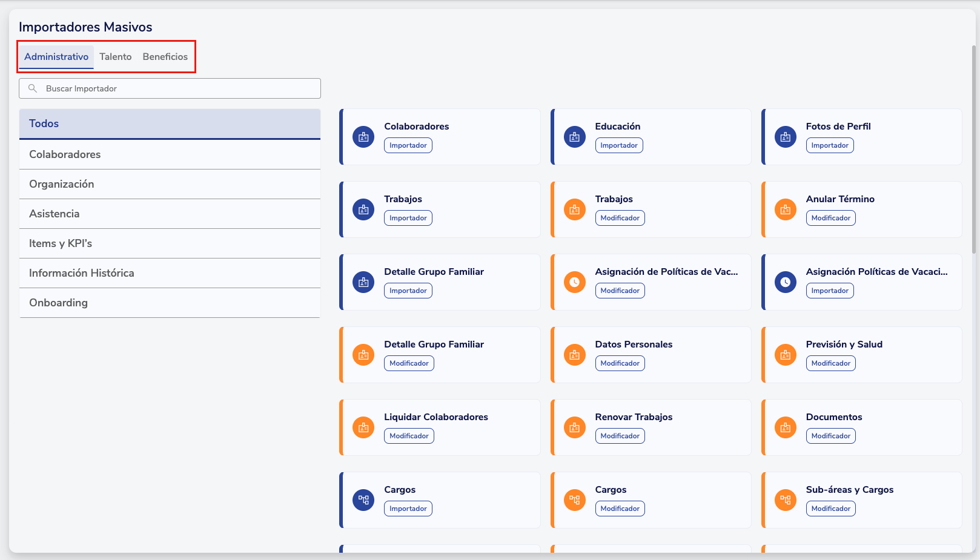
Task: Click the blue Colaboradores importer icon
Action: [363, 137]
